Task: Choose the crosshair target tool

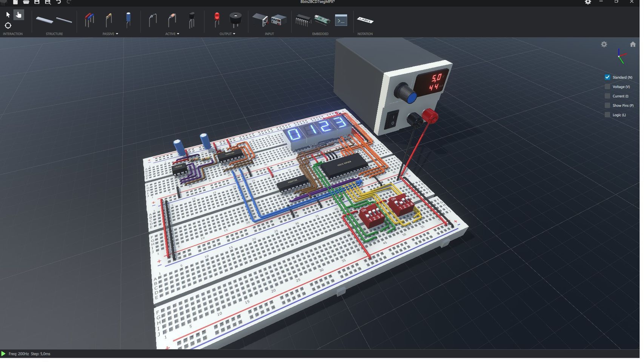Action: [8, 26]
